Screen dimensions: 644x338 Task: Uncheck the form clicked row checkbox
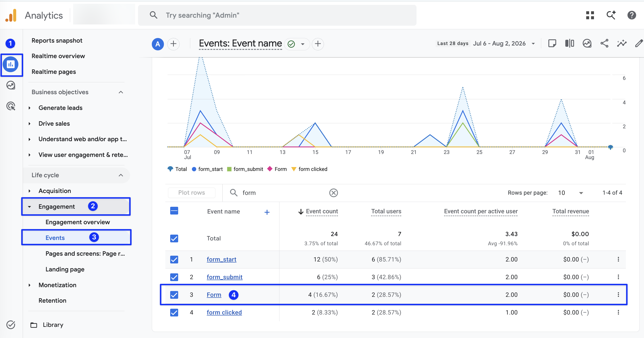click(174, 313)
